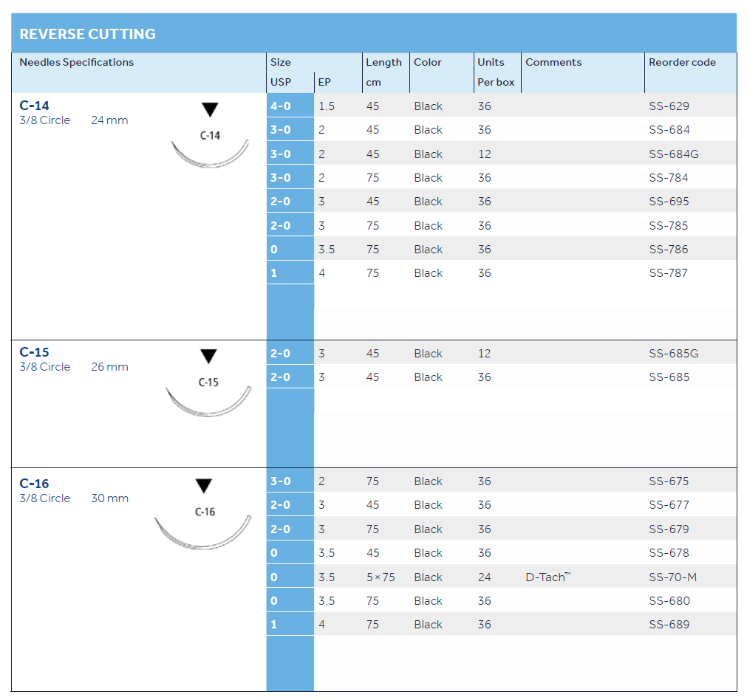
Task: Click the REVERSE CUTTING section header
Action: click(x=87, y=34)
